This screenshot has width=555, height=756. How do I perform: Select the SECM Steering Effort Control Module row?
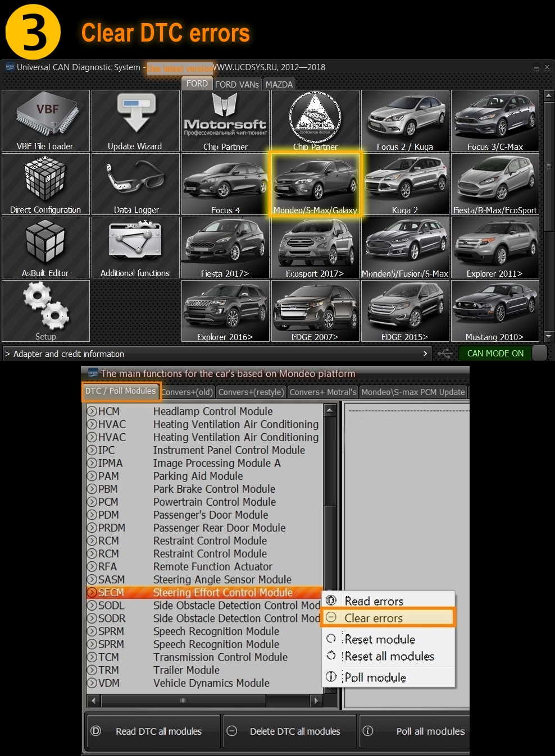[x=205, y=592]
